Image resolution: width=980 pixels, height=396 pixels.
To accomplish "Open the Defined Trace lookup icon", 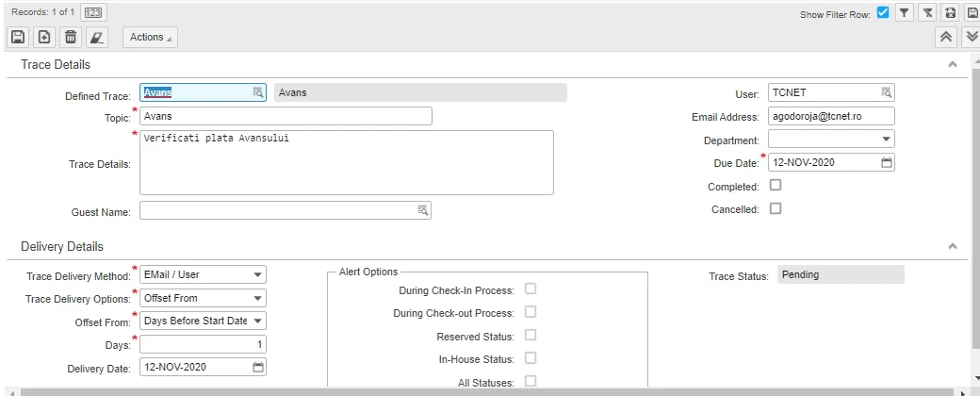I will [x=258, y=92].
